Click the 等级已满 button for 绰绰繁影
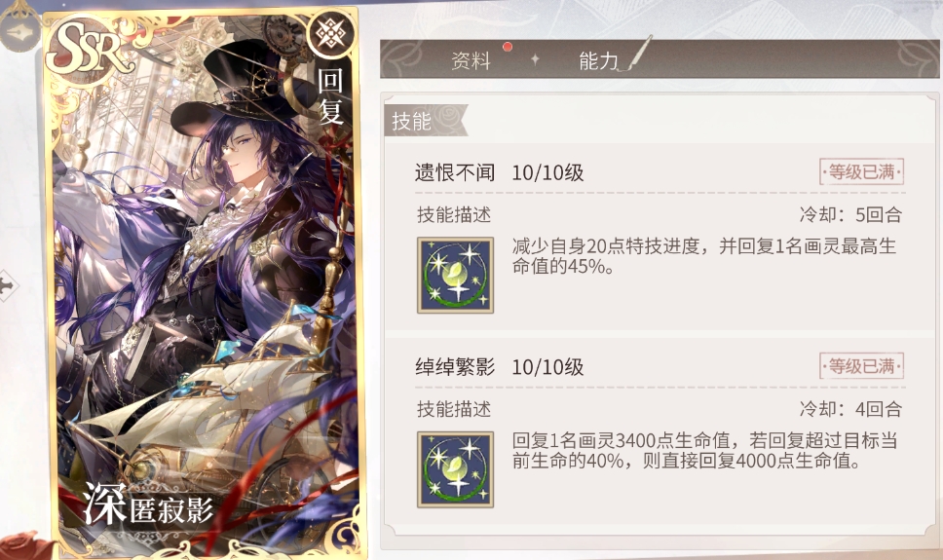The image size is (943, 560). (862, 366)
